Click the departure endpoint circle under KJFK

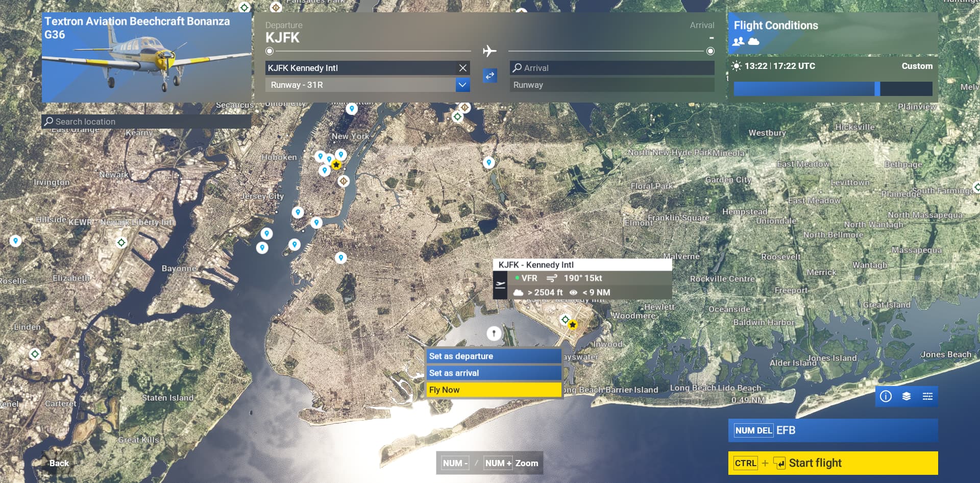(269, 51)
